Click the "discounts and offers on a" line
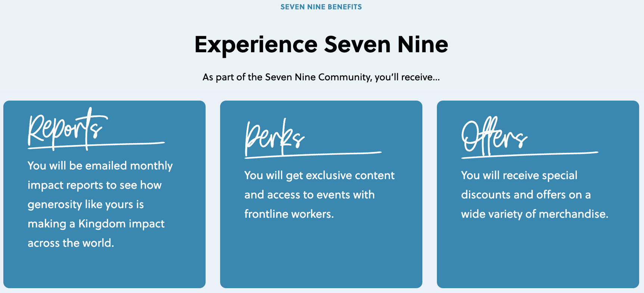Viewport: 644px width, 293px height. (526, 195)
